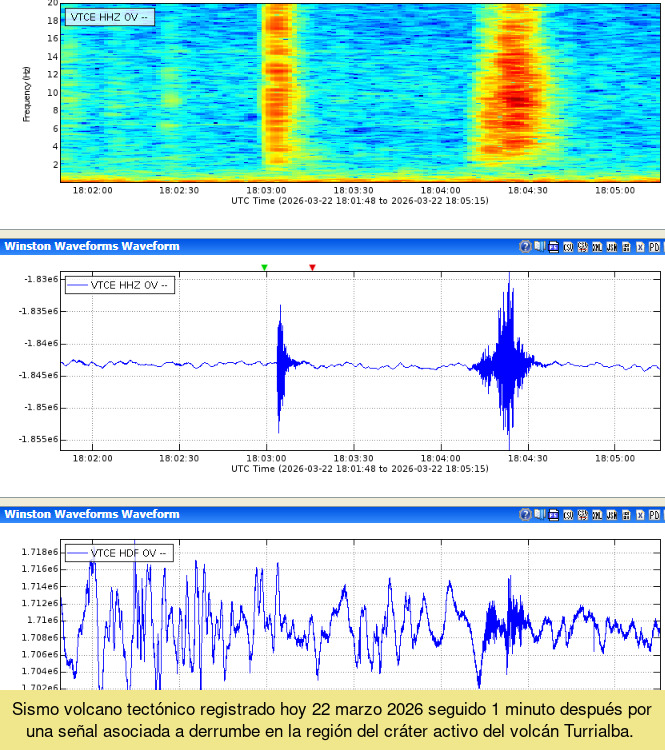
Task: Export HHZ waveform data as JSON
Action: (x=610, y=246)
